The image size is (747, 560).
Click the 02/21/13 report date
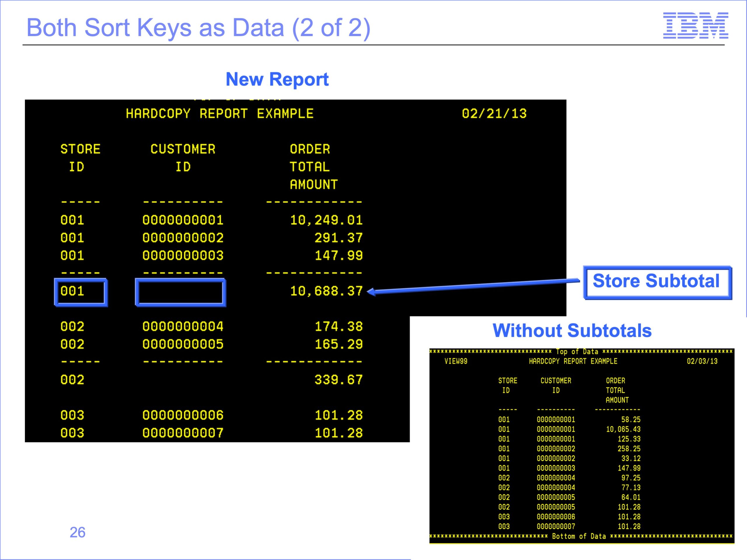494,113
